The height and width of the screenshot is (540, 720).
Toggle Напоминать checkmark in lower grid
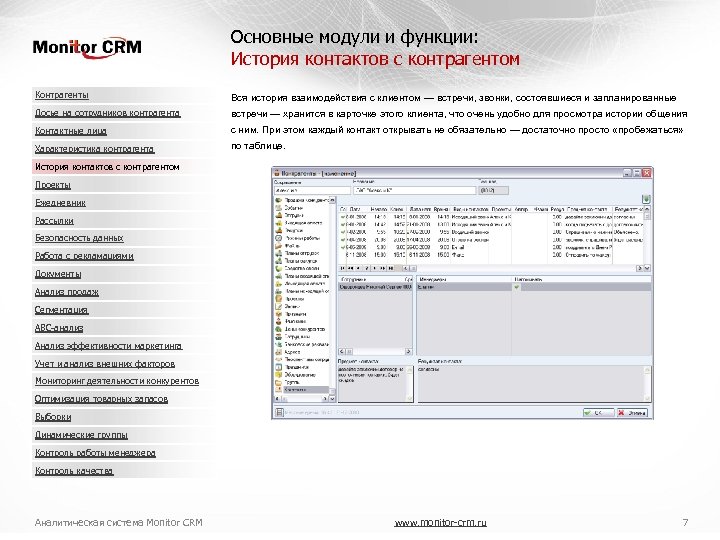[x=517, y=287]
